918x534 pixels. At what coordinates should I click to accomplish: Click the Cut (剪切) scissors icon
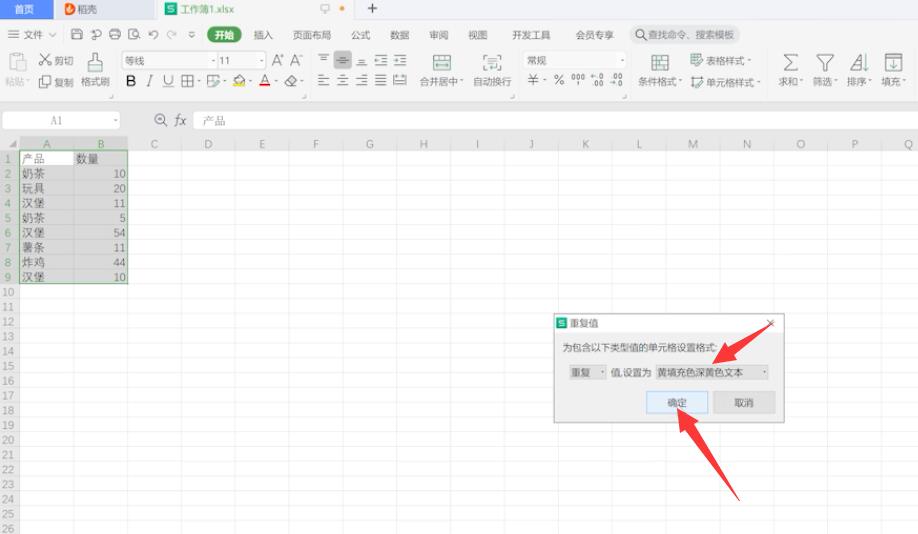pyautogui.click(x=45, y=60)
